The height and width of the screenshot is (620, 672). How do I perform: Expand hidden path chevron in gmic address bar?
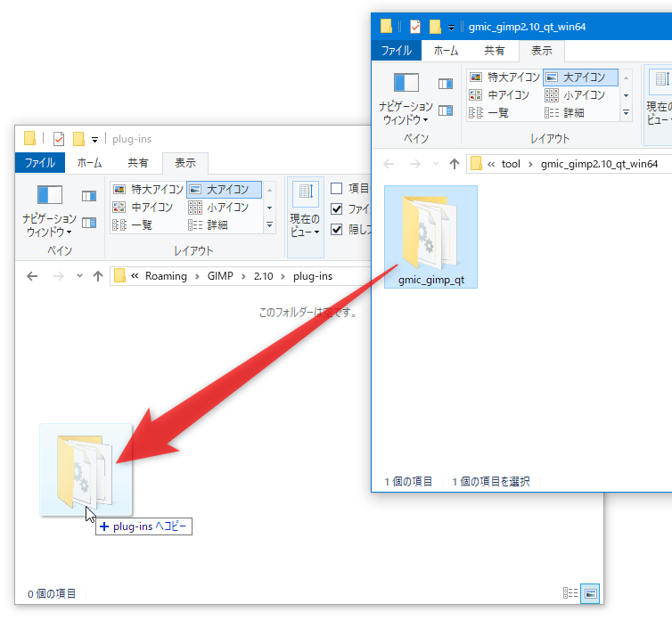tap(491, 164)
